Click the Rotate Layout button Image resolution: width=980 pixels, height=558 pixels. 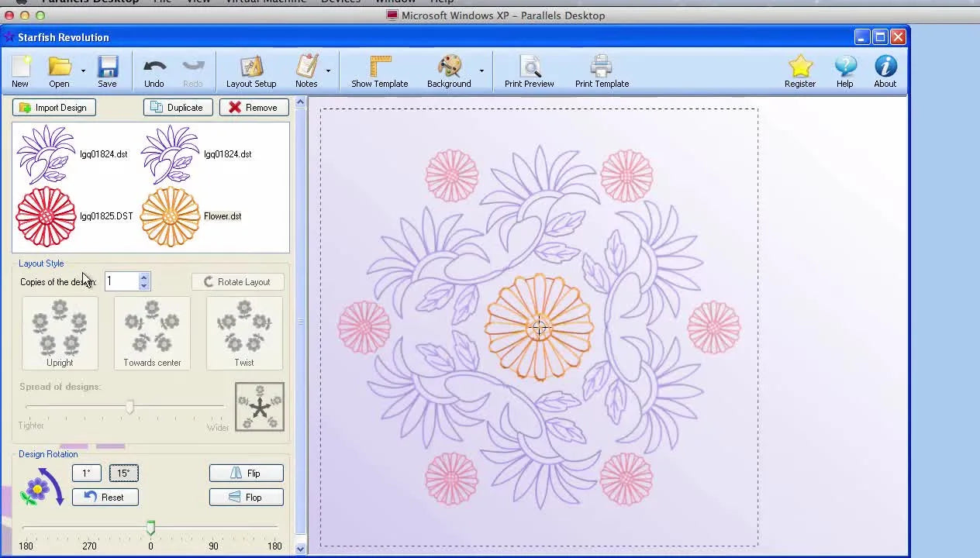coord(237,281)
